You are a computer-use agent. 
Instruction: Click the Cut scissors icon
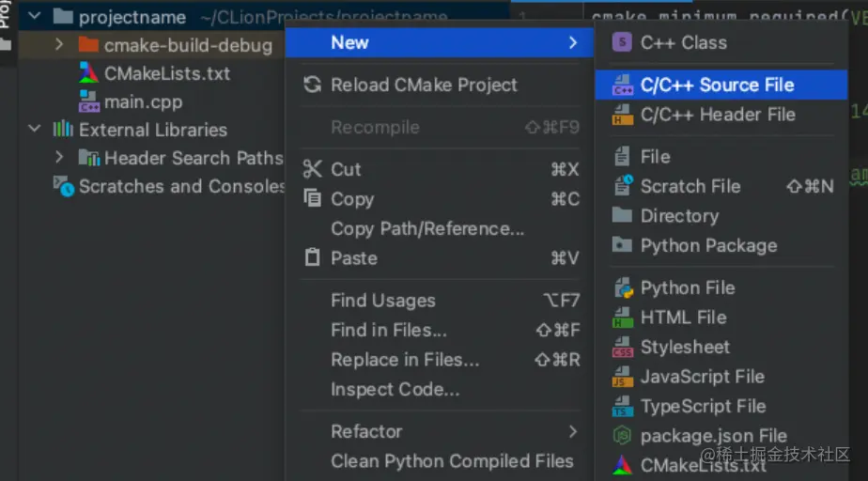(312, 169)
